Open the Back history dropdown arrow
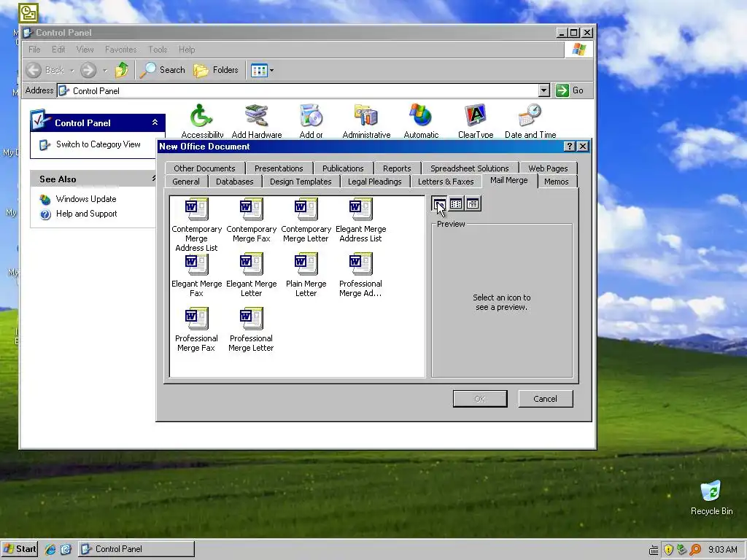Image resolution: width=747 pixels, height=560 pixels. coord(72,71)
